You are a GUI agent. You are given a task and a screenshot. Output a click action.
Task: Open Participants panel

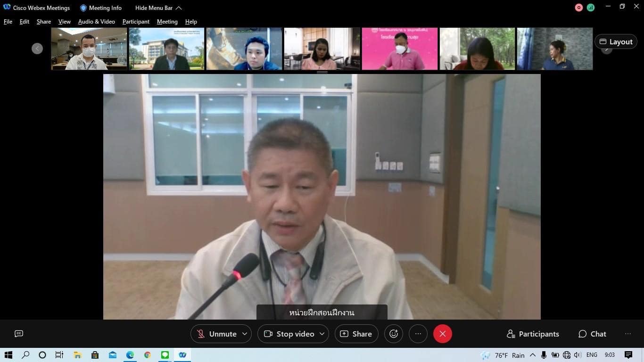(533, 334)
